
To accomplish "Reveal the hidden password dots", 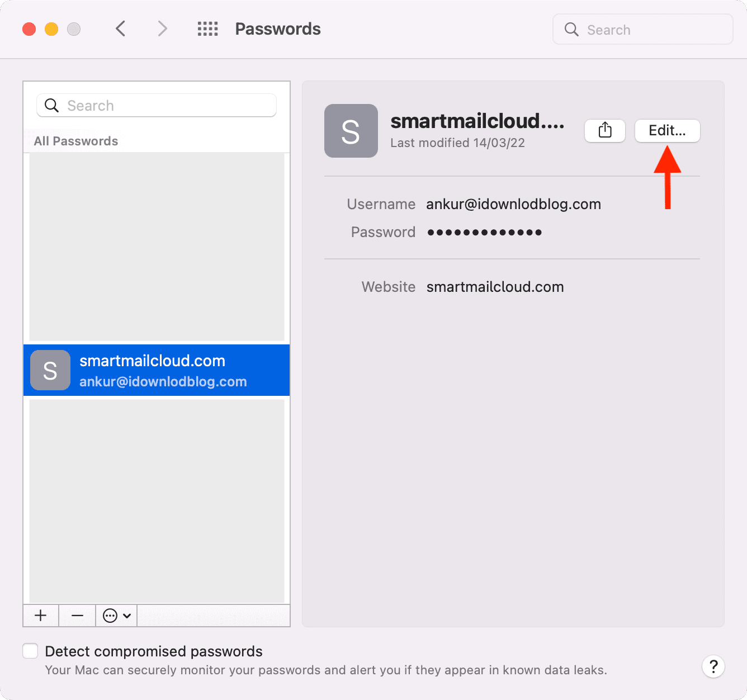I will tap(484, 232).
